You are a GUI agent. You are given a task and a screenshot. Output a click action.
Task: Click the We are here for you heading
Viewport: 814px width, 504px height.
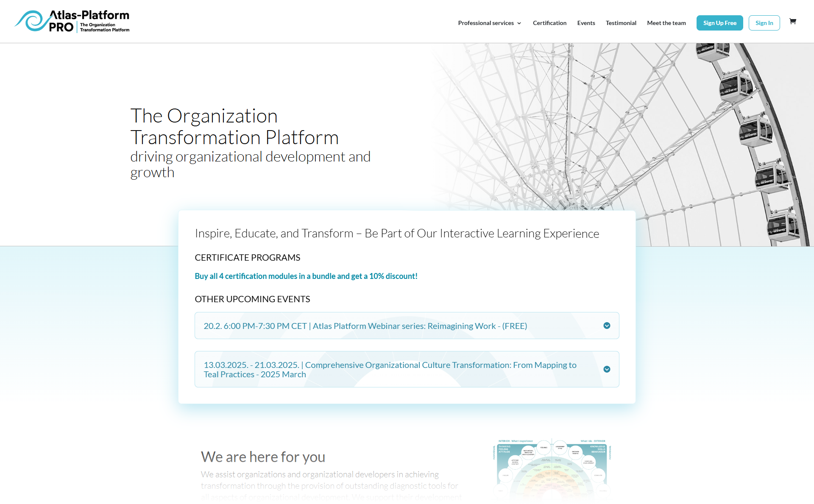click(x=263, y=457)
